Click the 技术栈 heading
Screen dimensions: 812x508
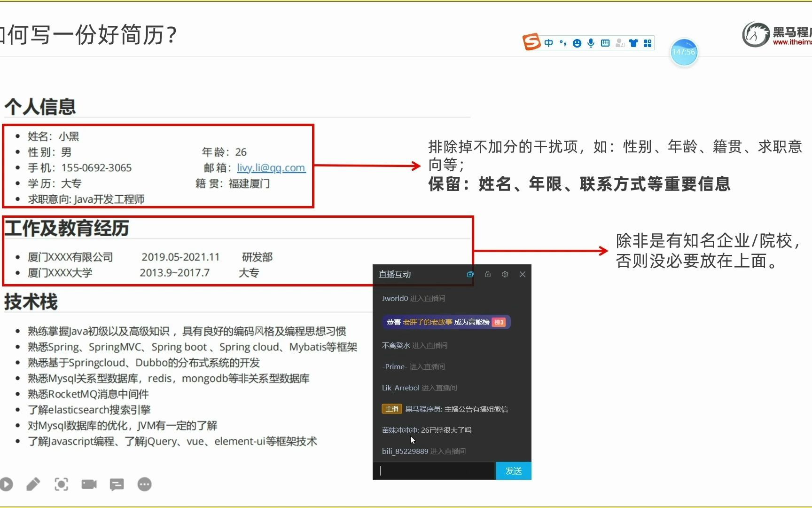click(31, 302)
